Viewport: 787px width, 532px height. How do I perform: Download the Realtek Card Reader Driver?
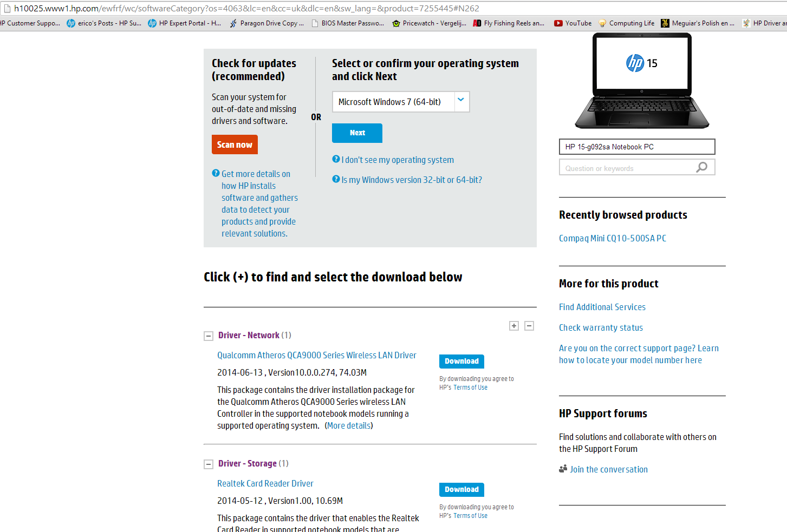point(461,489)
